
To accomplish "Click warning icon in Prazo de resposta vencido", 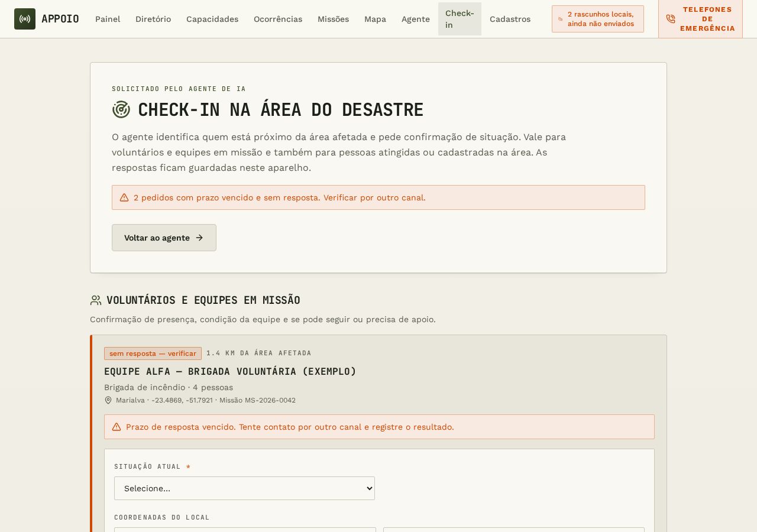I will pos(117,427).
